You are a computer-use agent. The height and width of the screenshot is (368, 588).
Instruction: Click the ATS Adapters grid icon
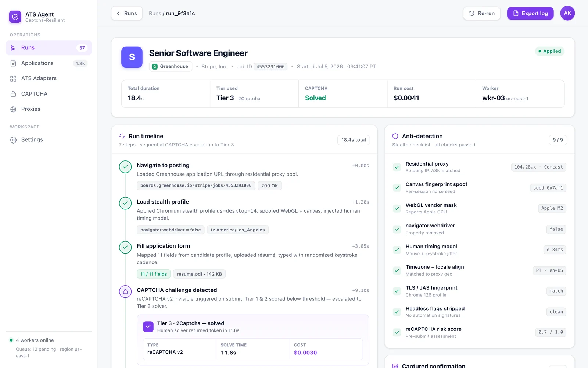(x=13, y=78)
